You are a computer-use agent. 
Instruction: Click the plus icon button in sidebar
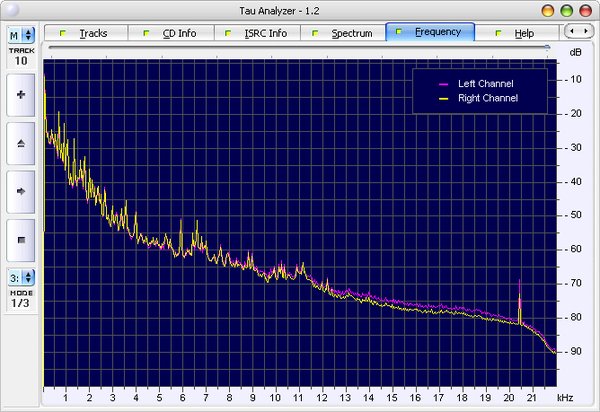tap(21, 95)
